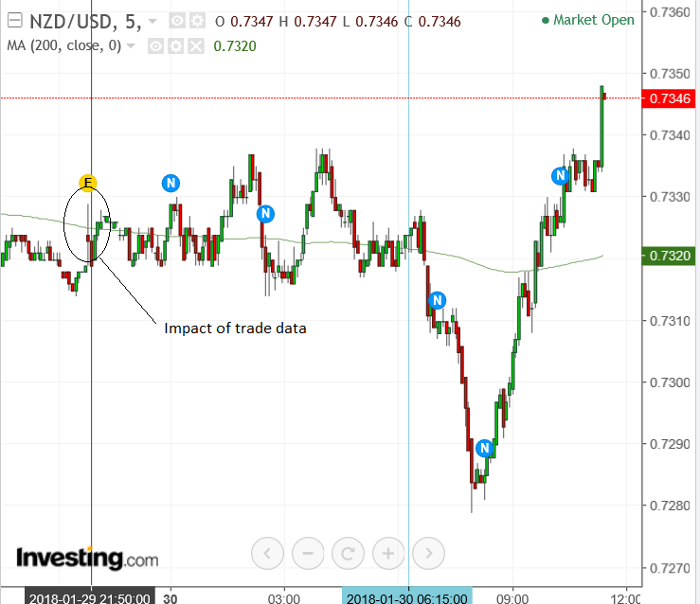The height and width of the screenshot is (604, 700).
Task: Click the Impact of trade data annotation text
Action: tap(235, 329)
